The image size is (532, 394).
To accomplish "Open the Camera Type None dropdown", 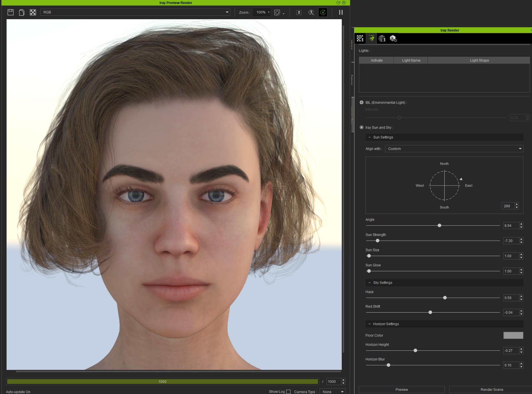I will pos(332,392).
